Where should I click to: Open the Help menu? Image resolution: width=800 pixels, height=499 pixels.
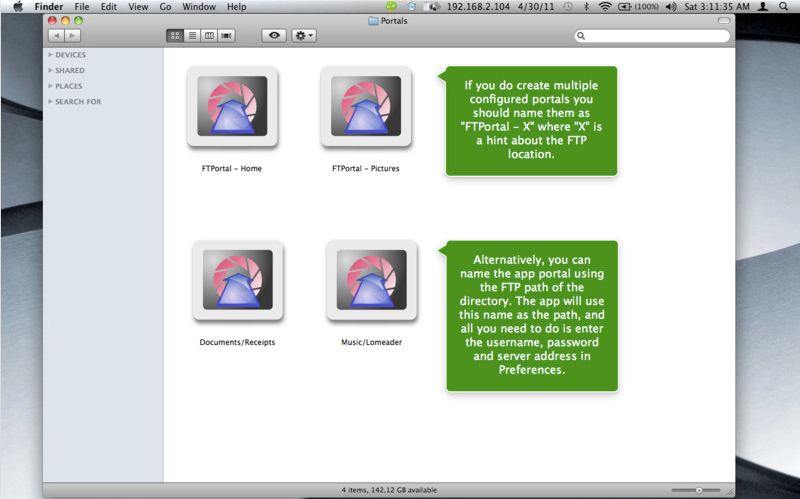pyautogui.click(x=237, y=7)
